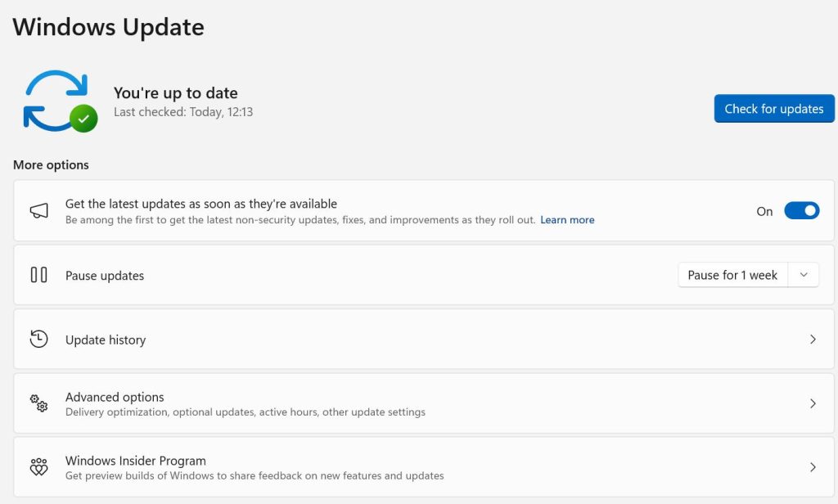The height and width of the screenshot is (504, 838).
Task: Click the gears icon for Advanced options
Action: (x=38, y=403)
